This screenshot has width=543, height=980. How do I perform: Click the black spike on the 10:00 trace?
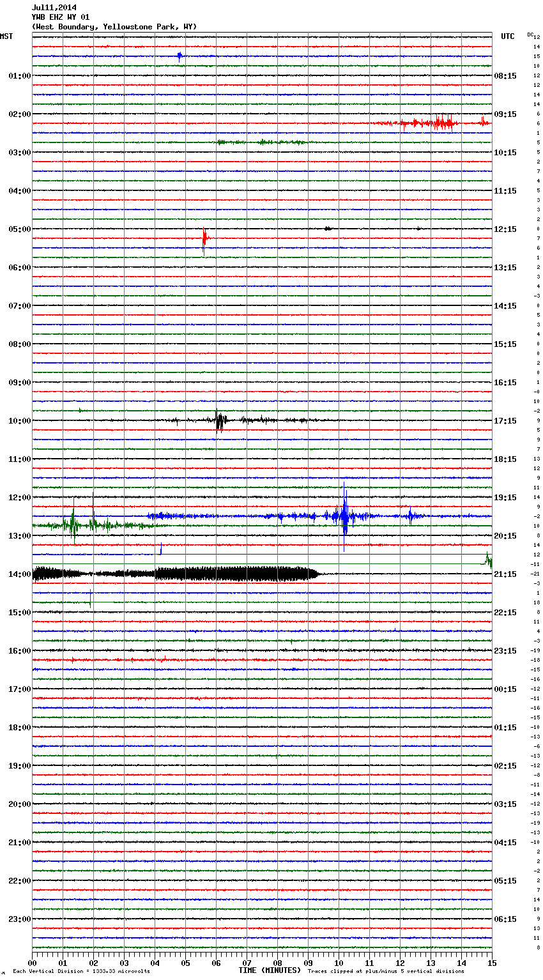coord(219,421)
